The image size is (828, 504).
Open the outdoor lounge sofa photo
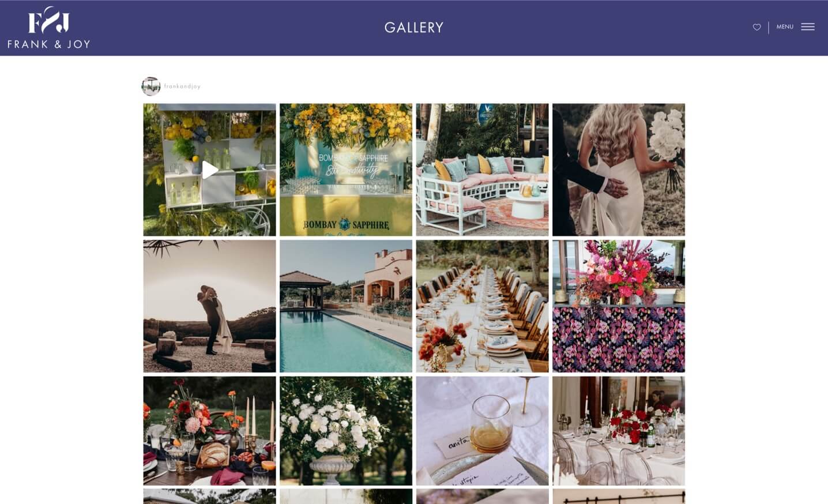pyautogui.click(x=482, y=170)
